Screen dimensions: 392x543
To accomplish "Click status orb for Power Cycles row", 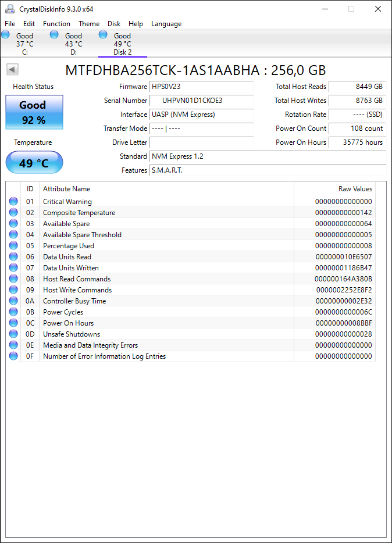I will pyautogui.click(x=13, y=312).
